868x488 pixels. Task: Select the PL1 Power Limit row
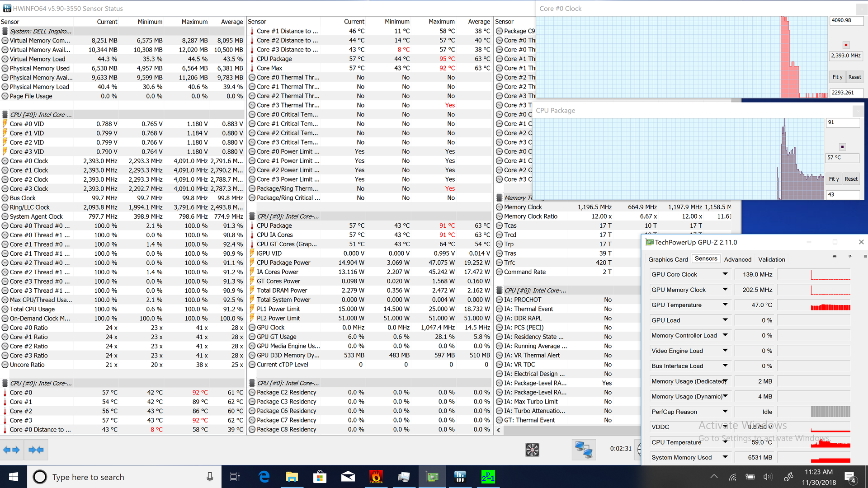click(x=370, y=309)
